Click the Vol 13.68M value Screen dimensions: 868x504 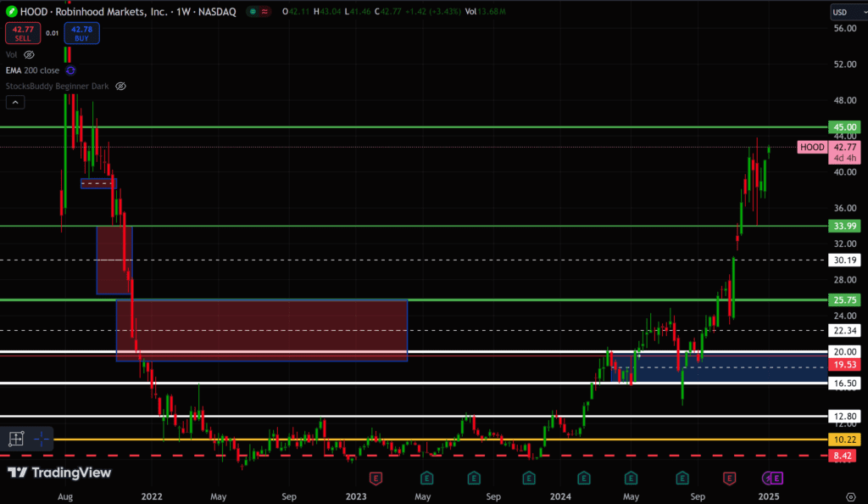(x=485, y=12)
